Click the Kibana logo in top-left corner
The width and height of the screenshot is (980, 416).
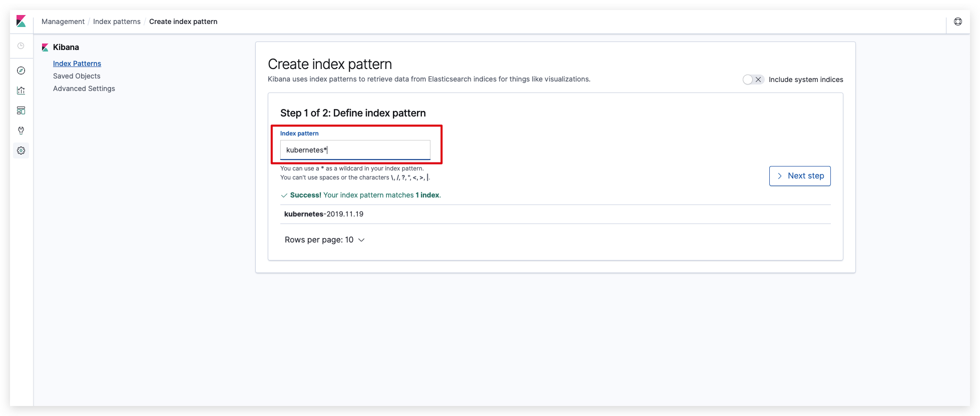coord(21,21)
